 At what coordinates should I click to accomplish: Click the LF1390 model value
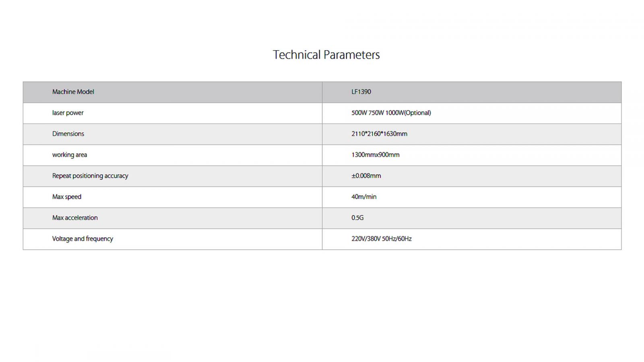pos(361,92)
